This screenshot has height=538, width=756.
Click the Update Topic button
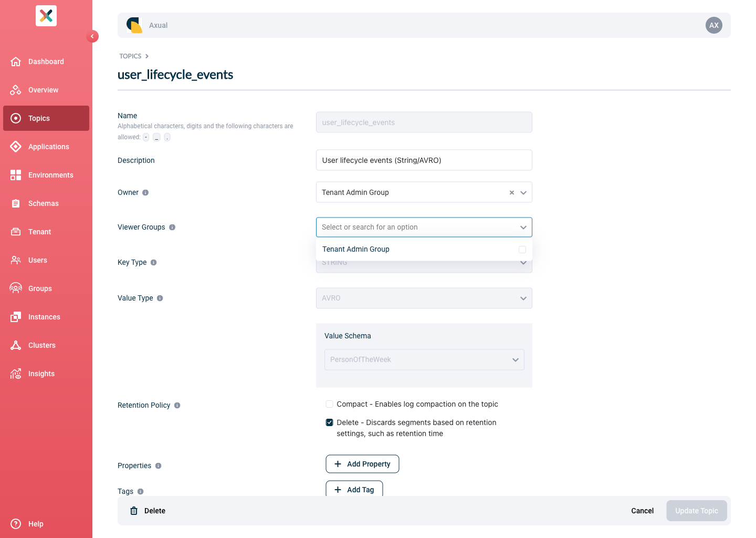coord(697,511)
